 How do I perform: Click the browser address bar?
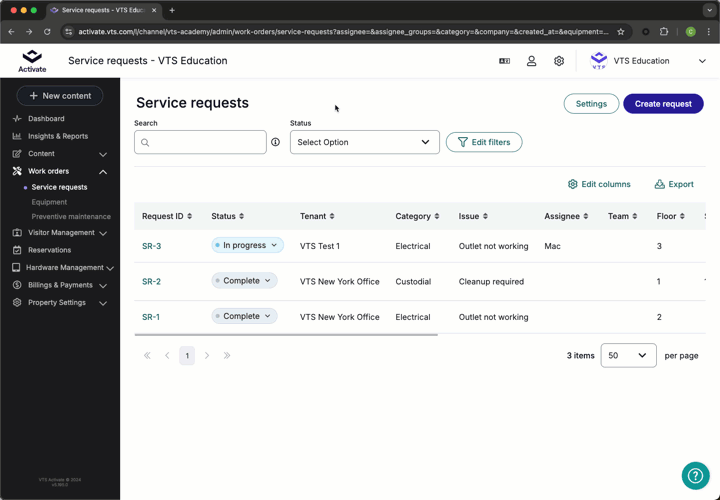point(343,32)
